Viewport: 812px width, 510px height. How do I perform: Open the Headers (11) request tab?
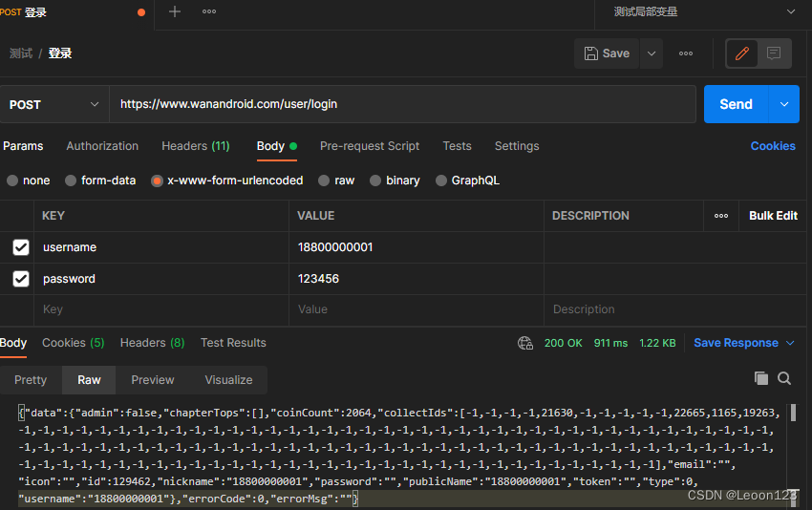click(195, 146)
